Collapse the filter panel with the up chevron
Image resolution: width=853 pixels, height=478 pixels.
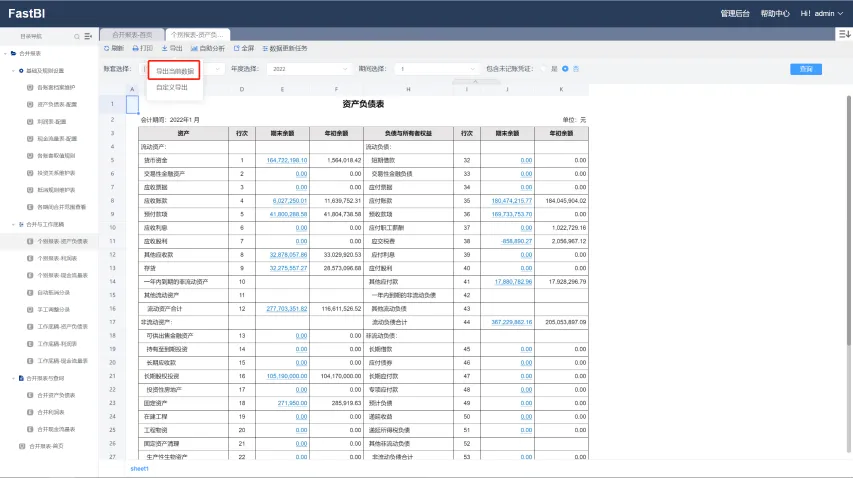click(475, 81)
